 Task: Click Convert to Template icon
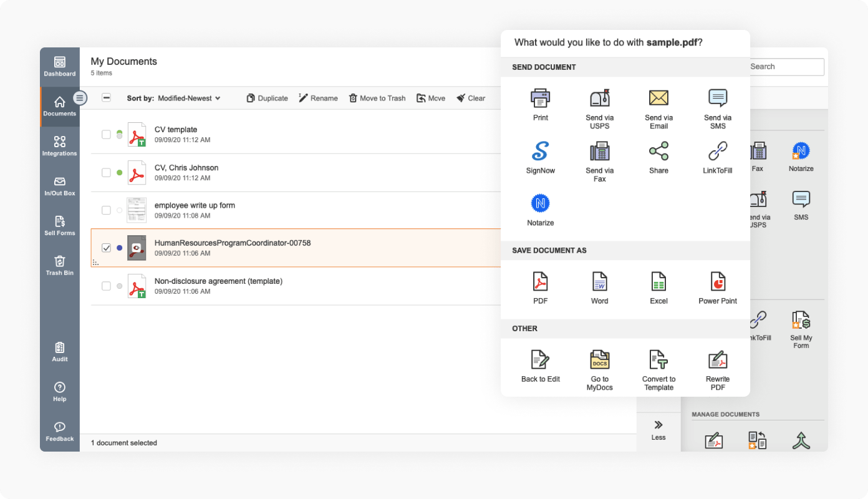click(x=658, y=361)
